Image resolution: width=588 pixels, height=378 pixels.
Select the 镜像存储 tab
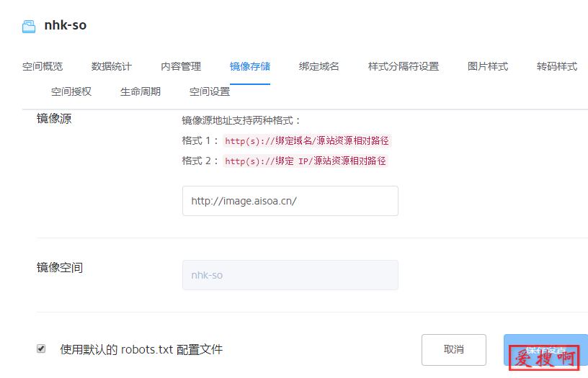click(250, 67)
